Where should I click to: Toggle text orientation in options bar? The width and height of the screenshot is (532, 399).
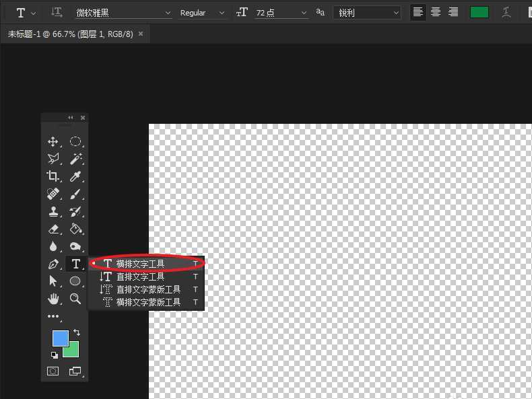(x=57, y=13)
